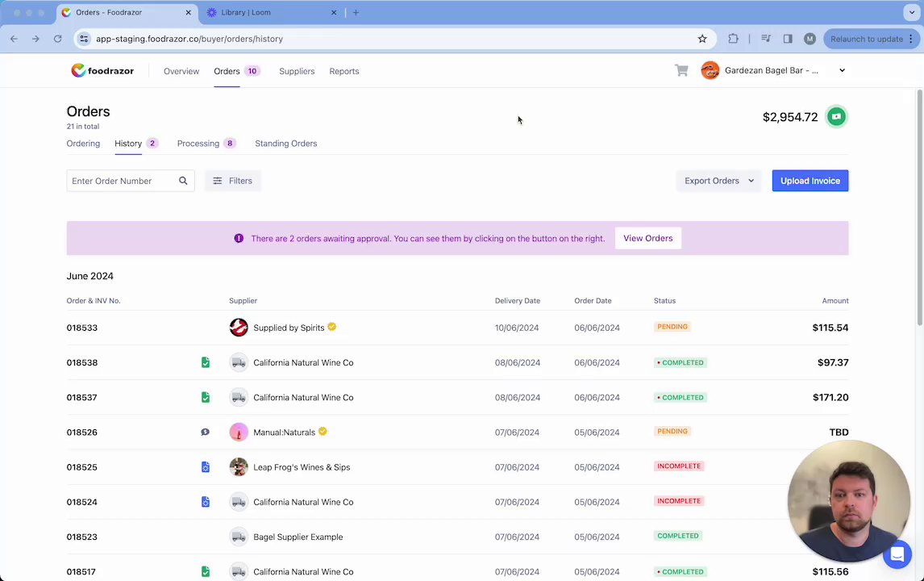The height and width of the screenshot is (581, 924).
Task: View site information icon in address bar
Action: click(x=85, y=39)
